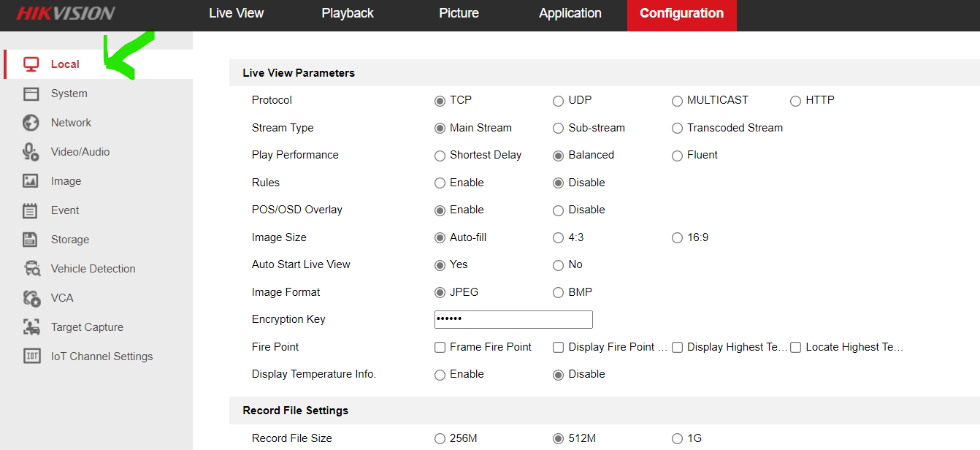Click the System window icon
The image size is (980, 450).
(x=31, y=94)
